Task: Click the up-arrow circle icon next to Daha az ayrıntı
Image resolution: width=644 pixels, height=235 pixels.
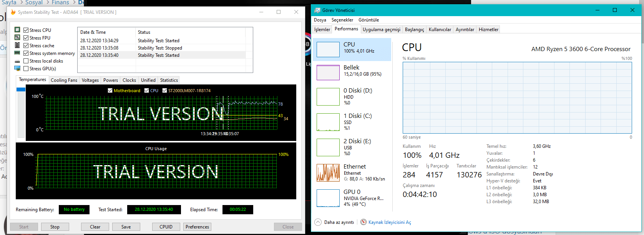Action: [318, 222]
